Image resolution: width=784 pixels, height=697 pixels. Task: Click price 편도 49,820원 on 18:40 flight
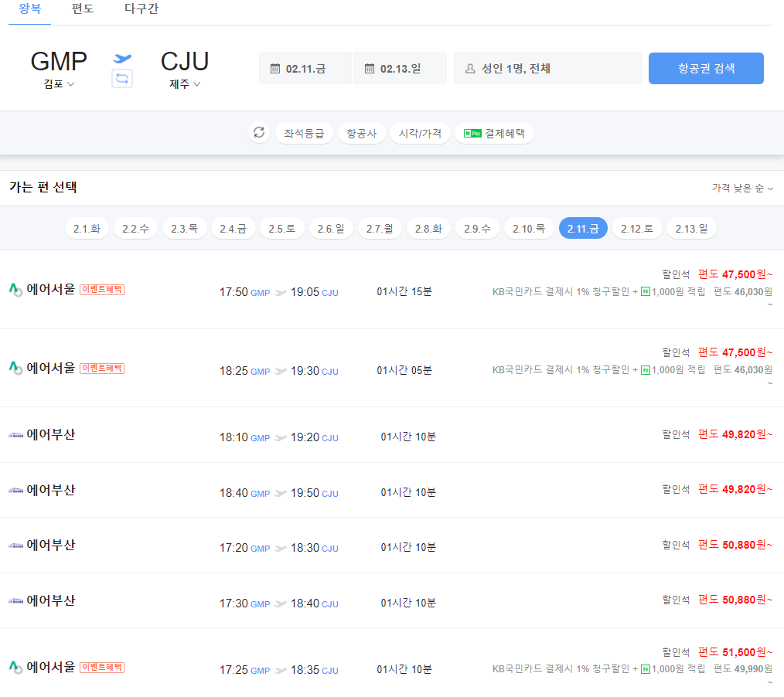click(735, 490)
